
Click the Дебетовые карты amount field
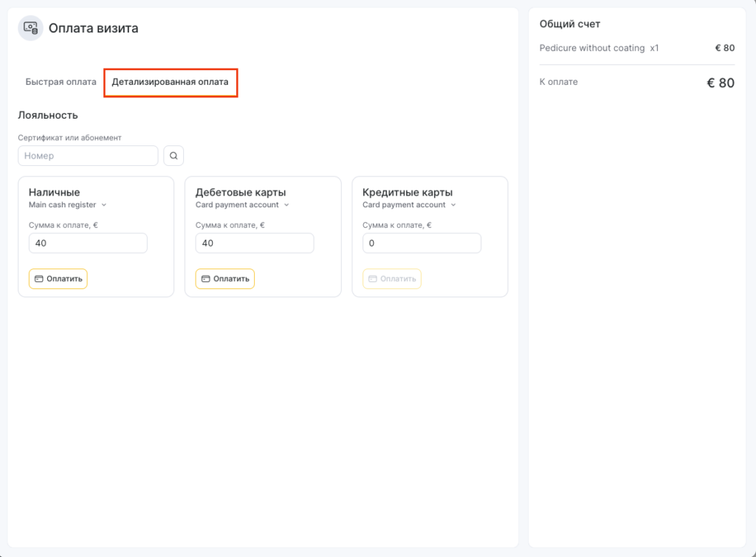(x=255, y=243)
